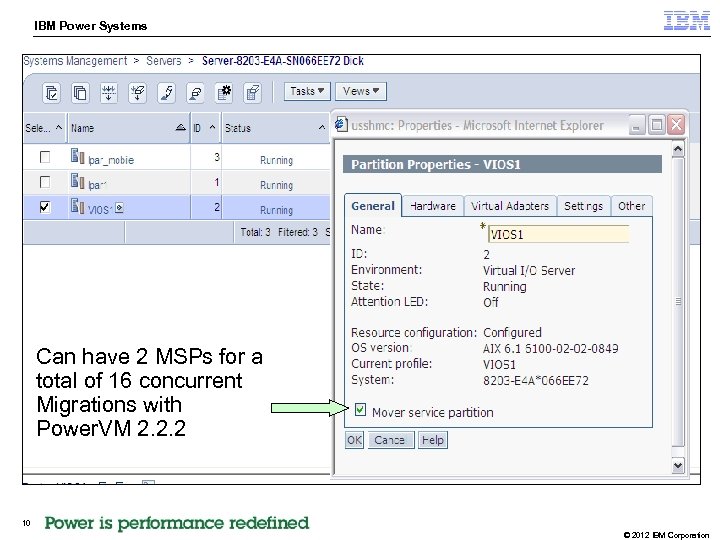The width and height of the screenshot is (720, 540).
Task: Open the Show Filter Row toolbar icon
Action: (x=109, y=93)
